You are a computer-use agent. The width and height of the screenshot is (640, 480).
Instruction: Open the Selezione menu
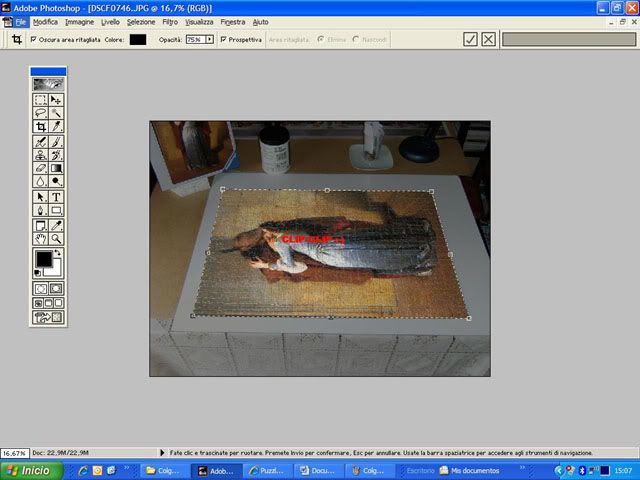141,22
